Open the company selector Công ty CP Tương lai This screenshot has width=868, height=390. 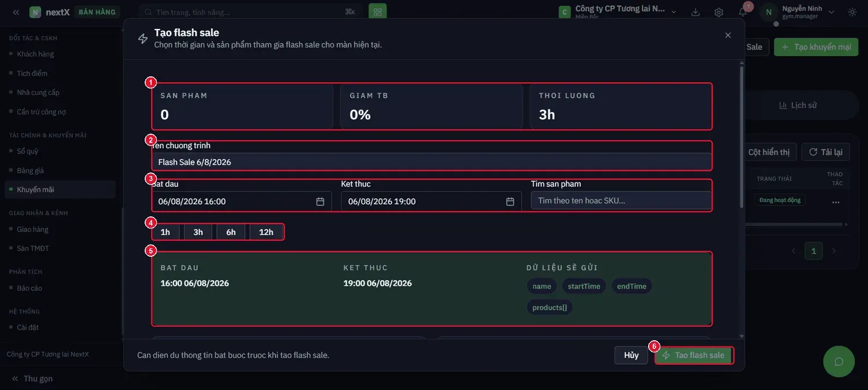coord(617,12)
